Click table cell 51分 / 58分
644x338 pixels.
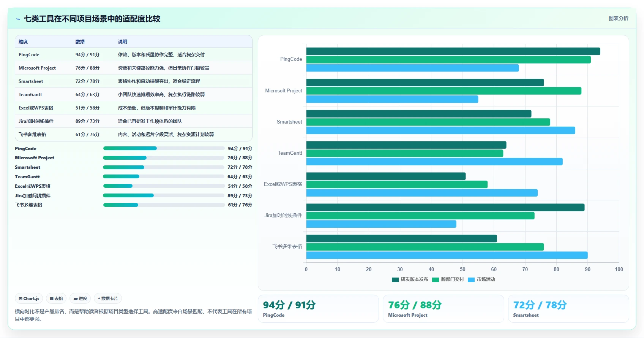[x=87, y=108]
